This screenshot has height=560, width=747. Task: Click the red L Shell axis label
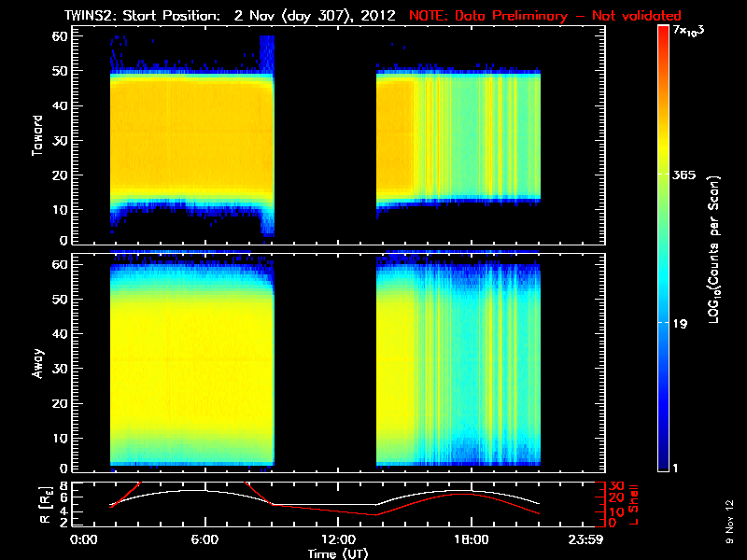coord(633,503)
